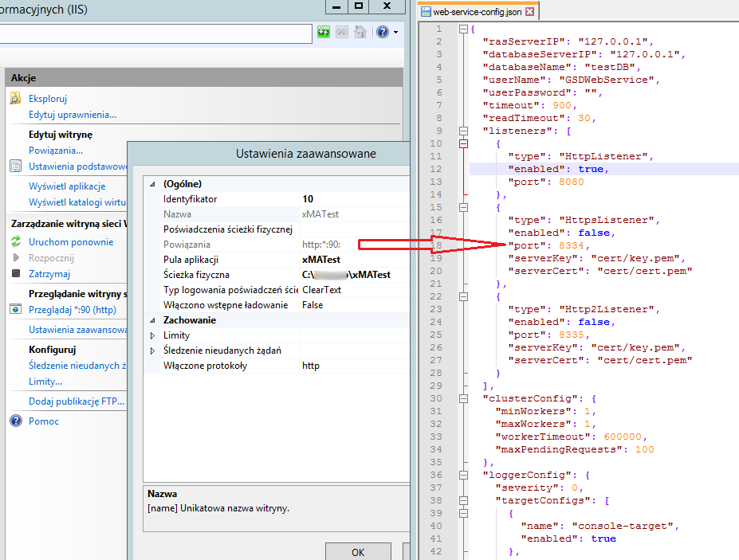Expand the Limity property group
Image resolution: width=739 pixels, height=560 pixels.
tap(152, 335)
